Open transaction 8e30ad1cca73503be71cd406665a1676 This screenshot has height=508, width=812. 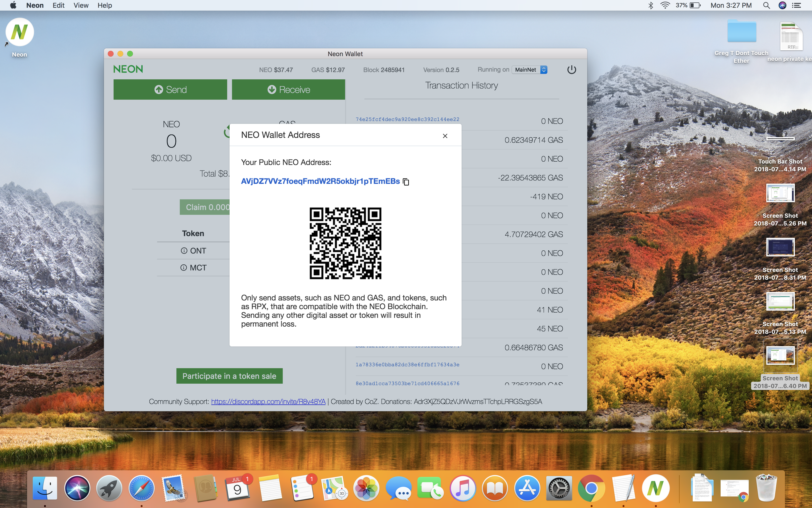(407, 383)
